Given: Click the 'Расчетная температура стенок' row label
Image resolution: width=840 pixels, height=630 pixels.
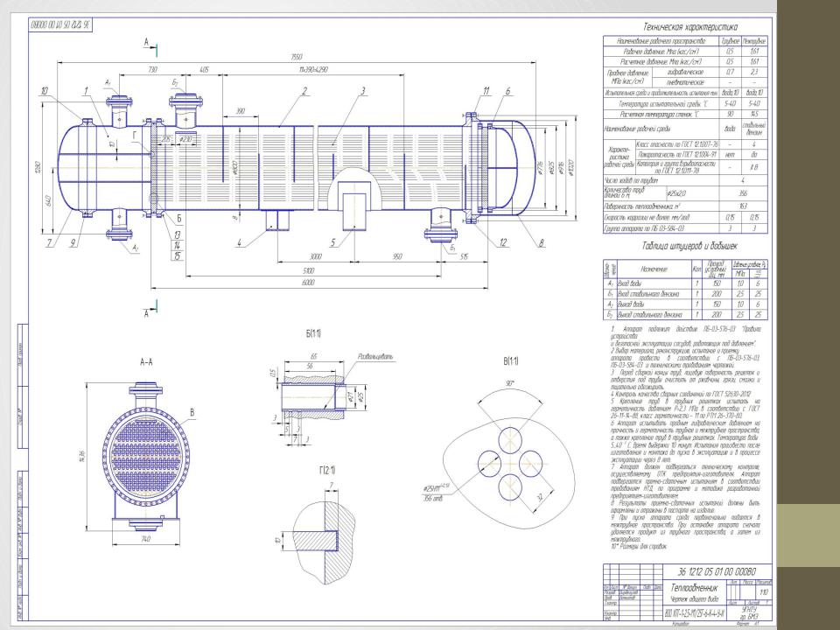Looking at the screenshot, I should pyautogui.click(x=659, y=114).
